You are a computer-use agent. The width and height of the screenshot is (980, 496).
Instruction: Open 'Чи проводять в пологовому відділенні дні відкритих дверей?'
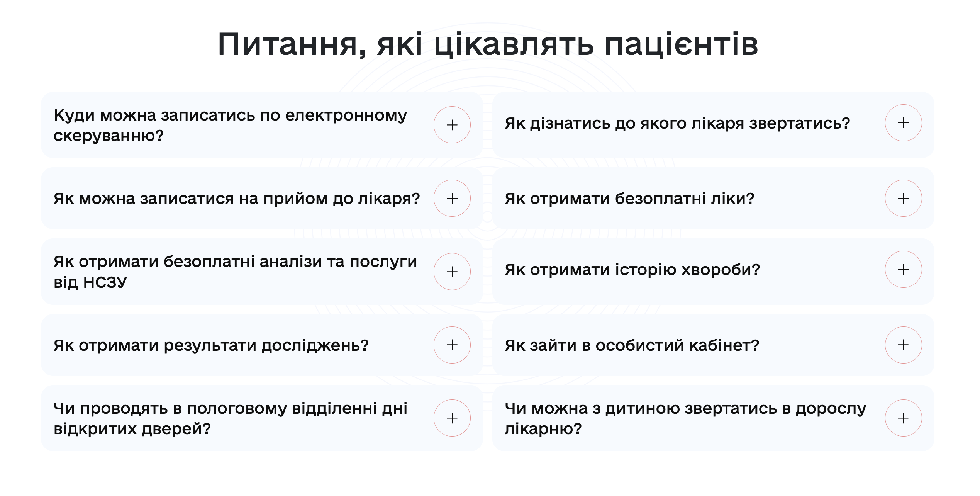pyautogui.click(x=230, y=418)
